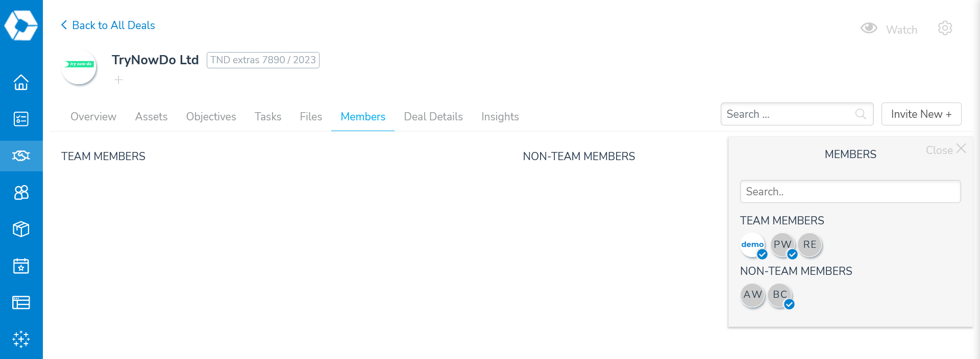This screenshot has width=980, height=359.
Task: Select the handshake Deals sidebar icon
Action: (21, 156)
